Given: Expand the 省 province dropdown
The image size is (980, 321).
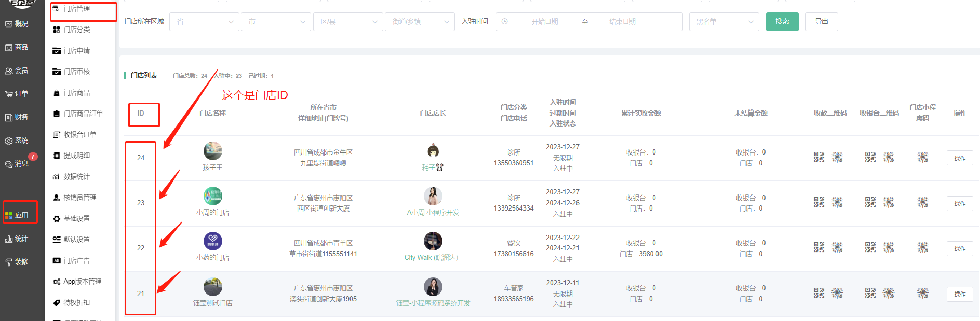Looking at the screenshot, I should coord(204,22).
